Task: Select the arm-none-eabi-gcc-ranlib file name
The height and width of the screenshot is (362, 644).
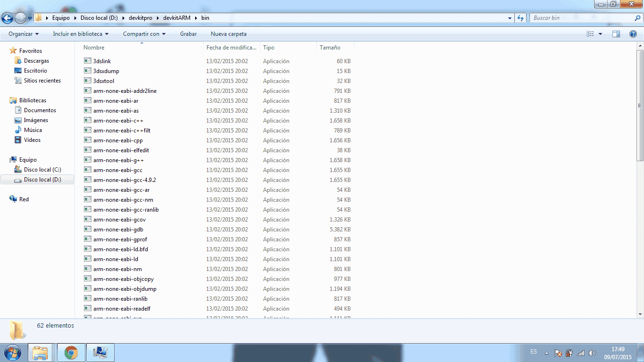Action: (x=126, y=210)
